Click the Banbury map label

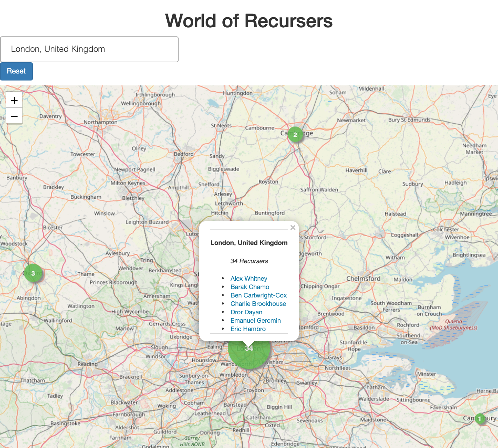pyautogui.click(x=17, y=178)
